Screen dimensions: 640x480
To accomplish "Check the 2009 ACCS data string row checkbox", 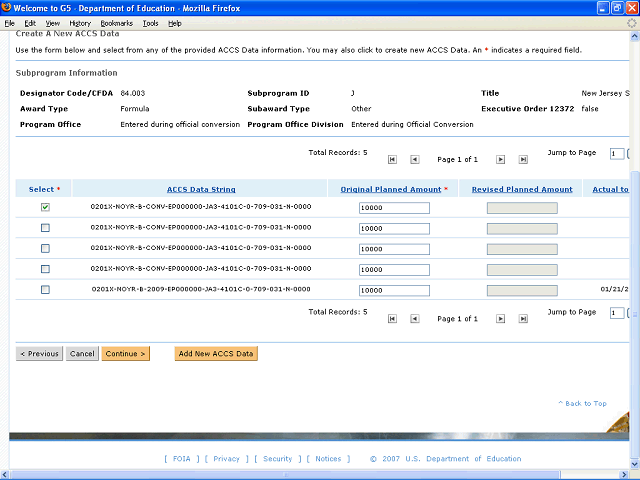I will tap(45, 289).
